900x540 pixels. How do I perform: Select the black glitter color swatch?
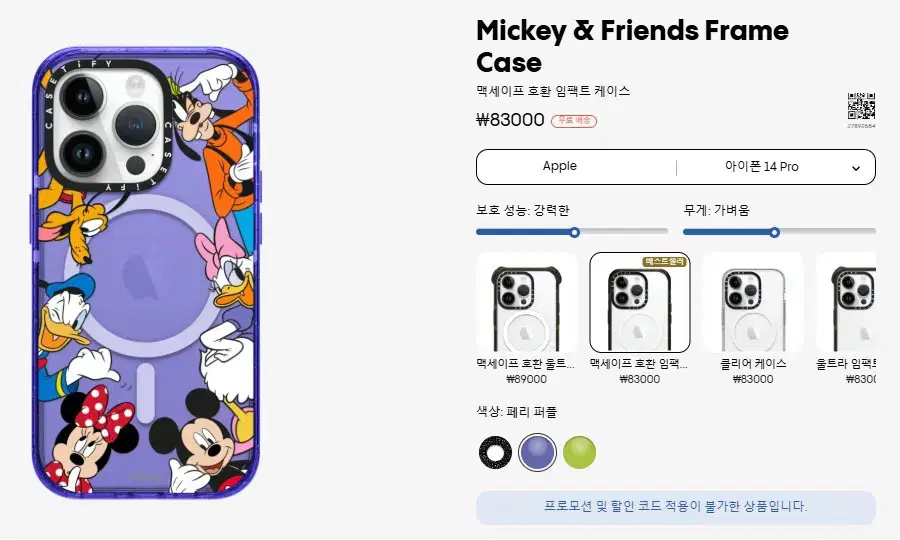tap(495, 452)
